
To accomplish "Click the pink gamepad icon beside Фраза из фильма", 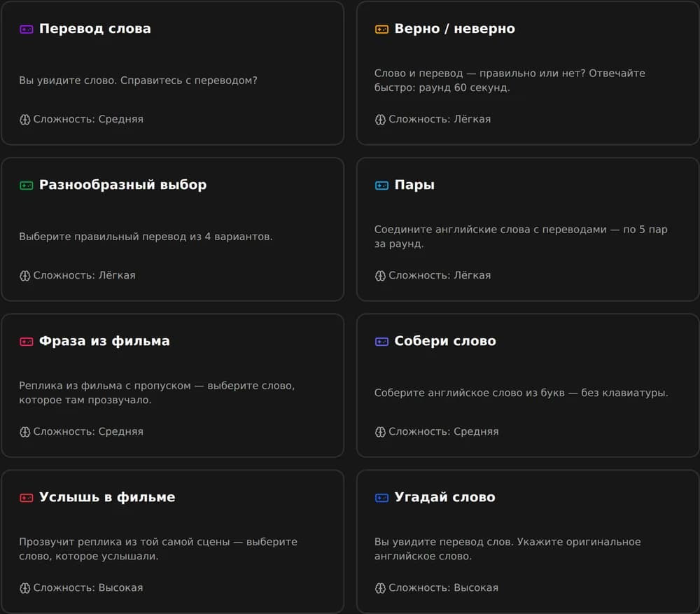I will 27,342.
